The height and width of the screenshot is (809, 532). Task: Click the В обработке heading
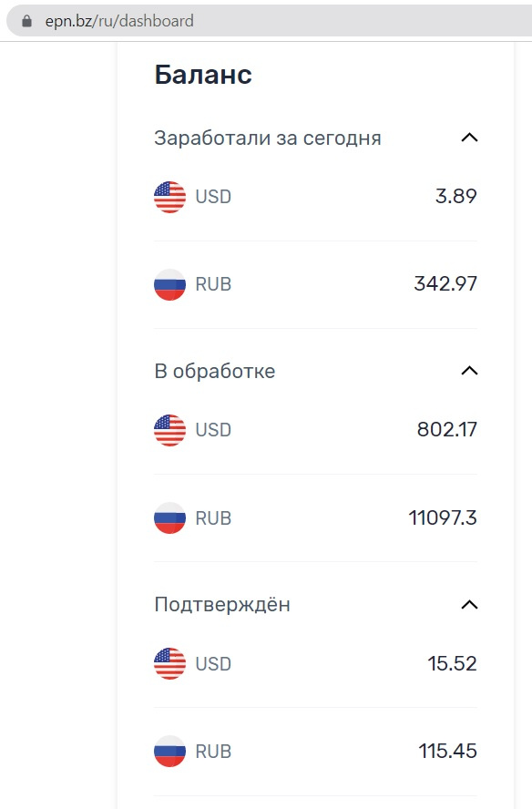pyautogui.click(x=215, y=371)
